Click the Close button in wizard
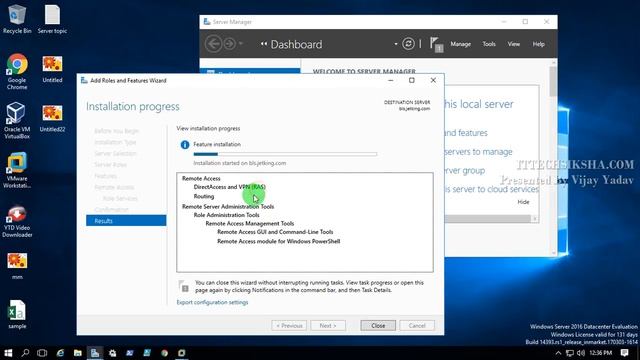The height and width of the screenshot is (360, 640). (x=378, y=326)
